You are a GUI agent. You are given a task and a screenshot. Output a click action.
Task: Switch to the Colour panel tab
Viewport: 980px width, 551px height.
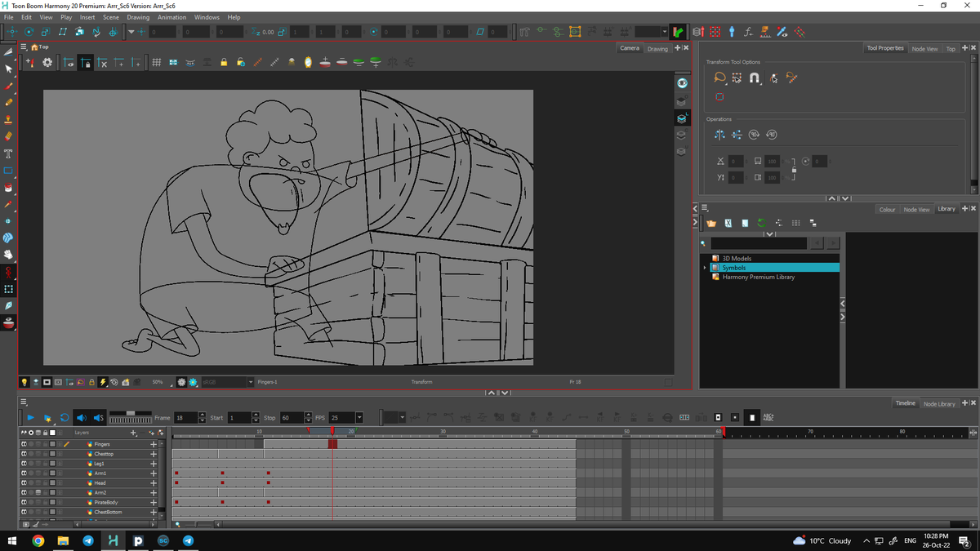887,210
